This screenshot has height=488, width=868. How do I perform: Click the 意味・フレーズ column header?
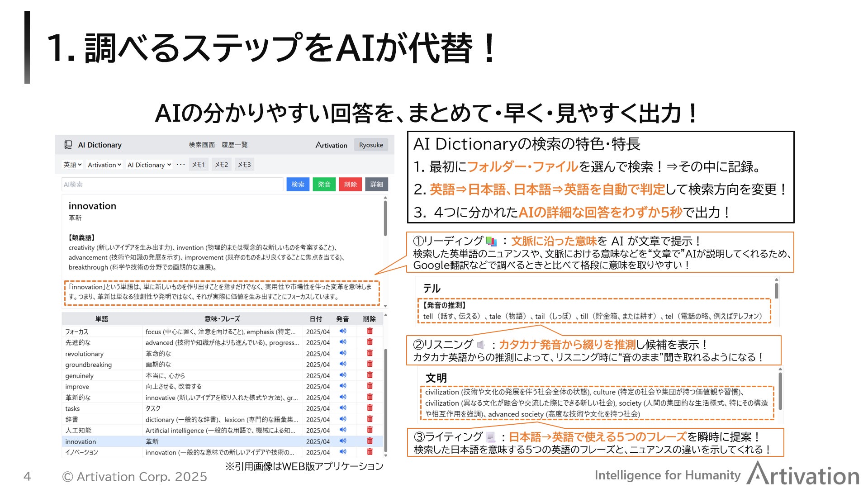coord(222,319)
